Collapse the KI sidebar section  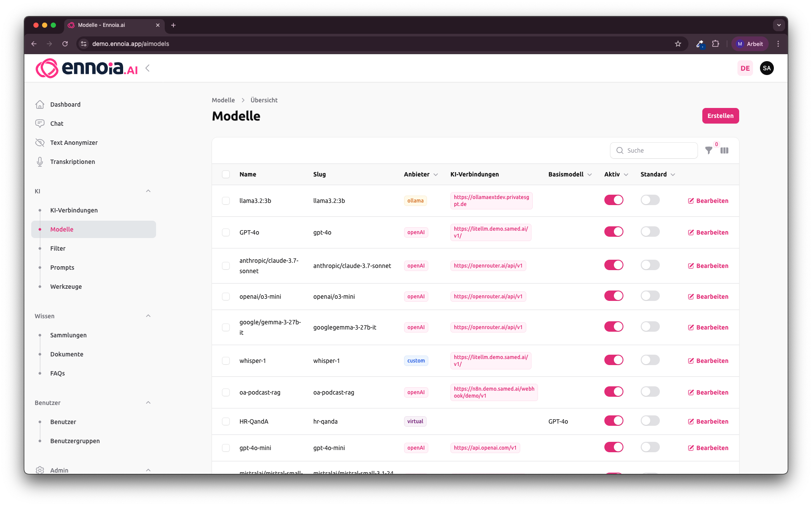148,191
